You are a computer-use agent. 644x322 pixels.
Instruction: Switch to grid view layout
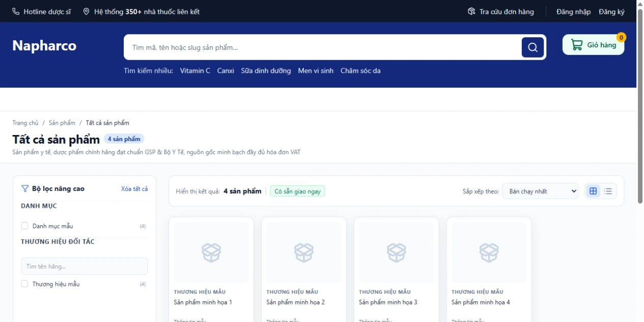point(593,191)
